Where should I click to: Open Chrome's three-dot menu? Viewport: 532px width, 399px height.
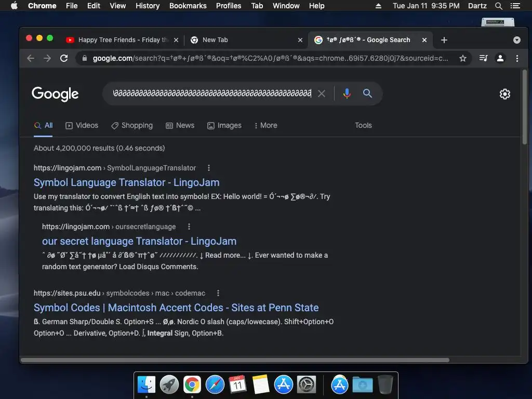coord(517,58)
